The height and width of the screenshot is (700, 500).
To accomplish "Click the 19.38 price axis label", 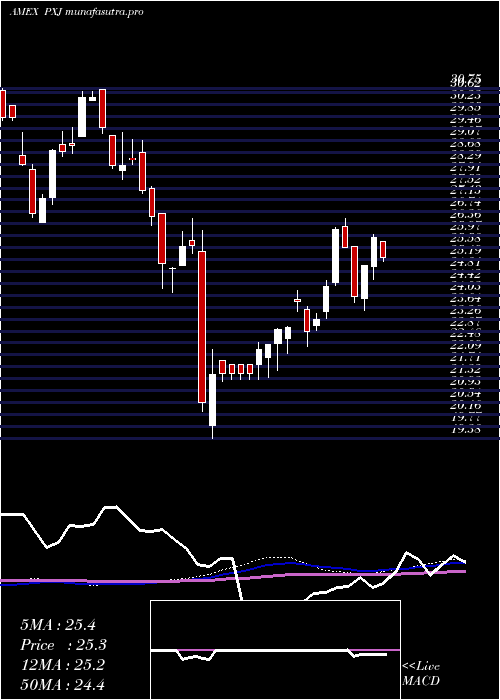I will click(465, 430).
